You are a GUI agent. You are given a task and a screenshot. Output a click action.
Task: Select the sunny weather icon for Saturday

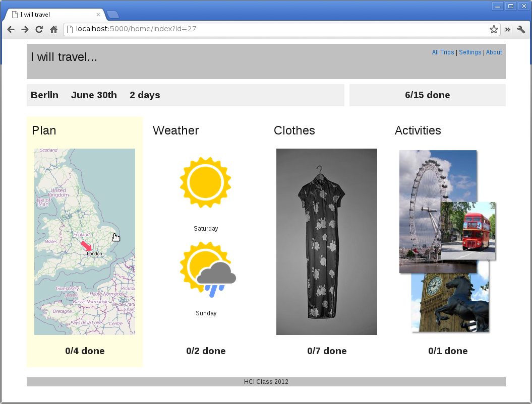pyautogui.click(x=205, y=182)
